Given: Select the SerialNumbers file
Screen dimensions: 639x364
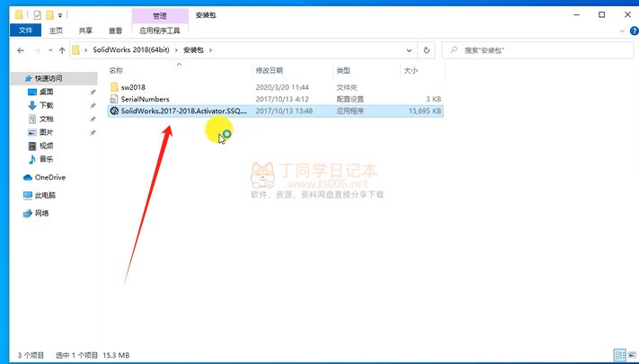Looking at the screenshot, I should tap(145, 99).
